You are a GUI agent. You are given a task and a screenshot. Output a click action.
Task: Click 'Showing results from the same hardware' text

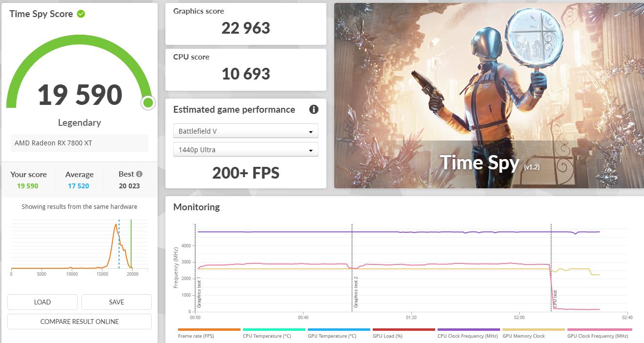point(80,207)
